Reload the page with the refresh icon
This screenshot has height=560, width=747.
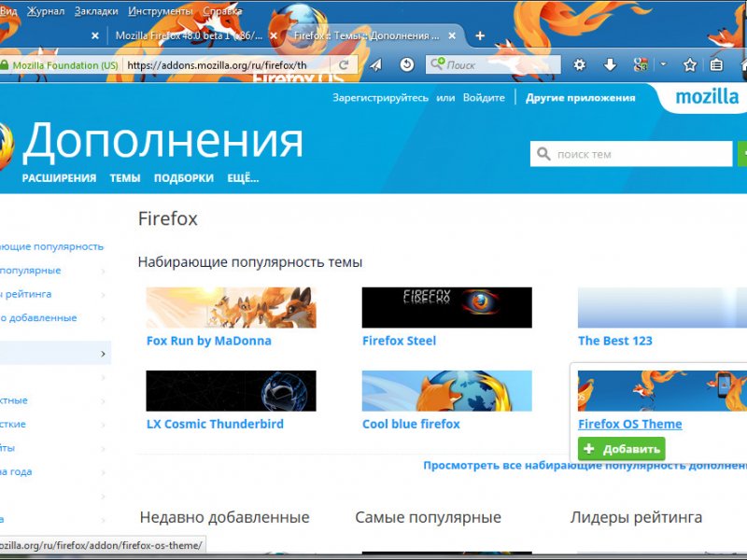[x=343, y=64]
